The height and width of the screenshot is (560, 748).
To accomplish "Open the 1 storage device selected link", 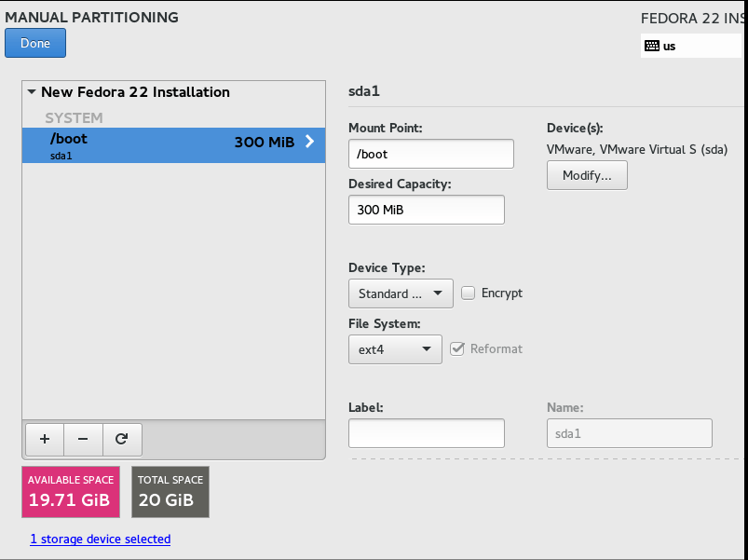I will [101, 539].
